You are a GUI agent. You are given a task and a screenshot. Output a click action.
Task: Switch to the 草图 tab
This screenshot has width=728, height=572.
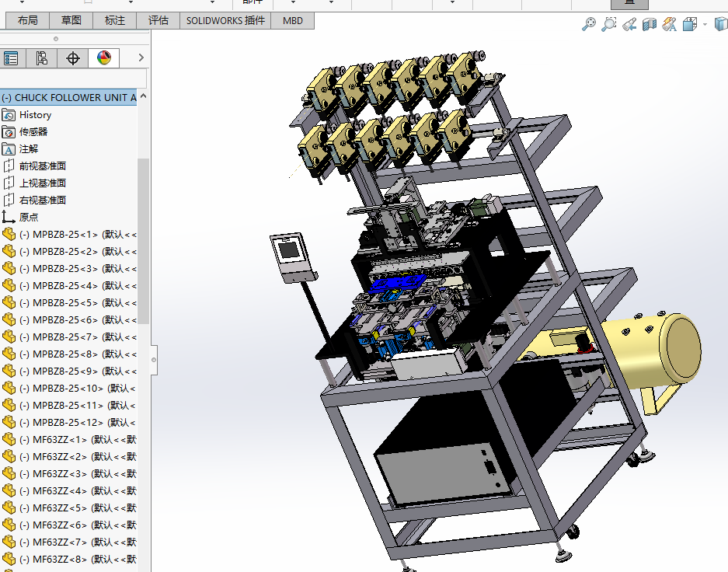pos(71,20)
